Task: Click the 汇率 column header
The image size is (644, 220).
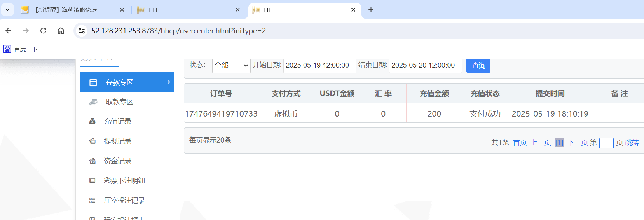Action: tap(383, 94)
